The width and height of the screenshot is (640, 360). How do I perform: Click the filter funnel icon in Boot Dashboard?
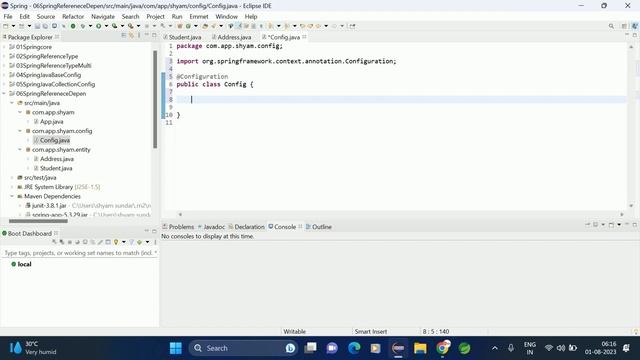point(131,242)
